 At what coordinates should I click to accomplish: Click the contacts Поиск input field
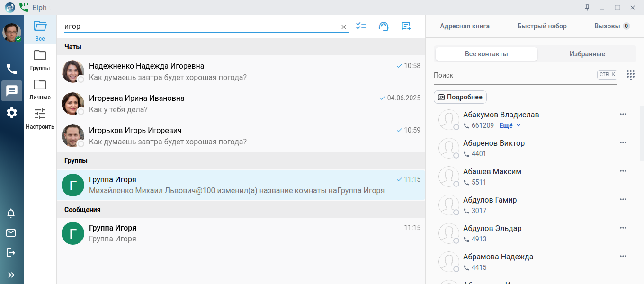514,75
